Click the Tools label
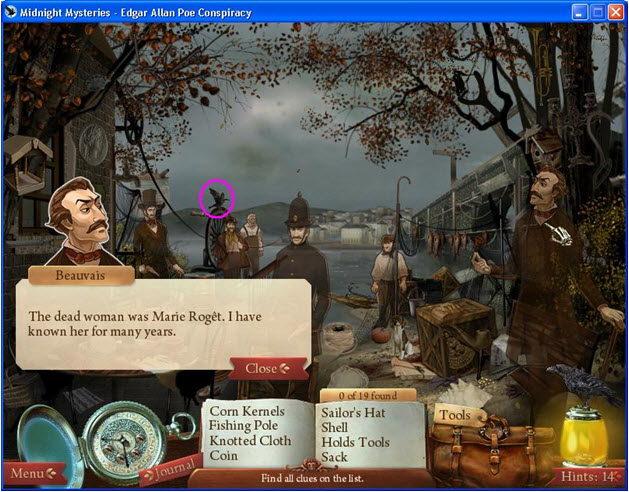The width and height of the screenshot is (629, 492). click(455, 414)
